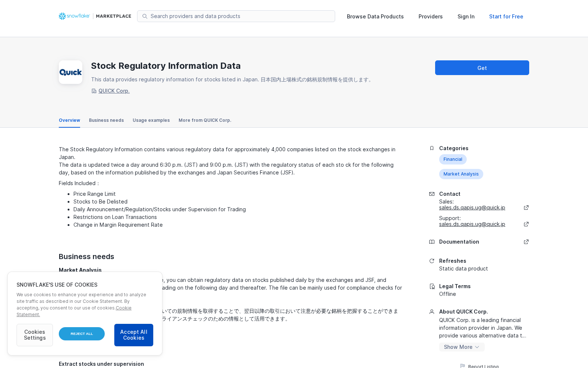Open the QUICK Corp. provider link
The height and width of the screenshot is (368, 588).
(114, 91)
